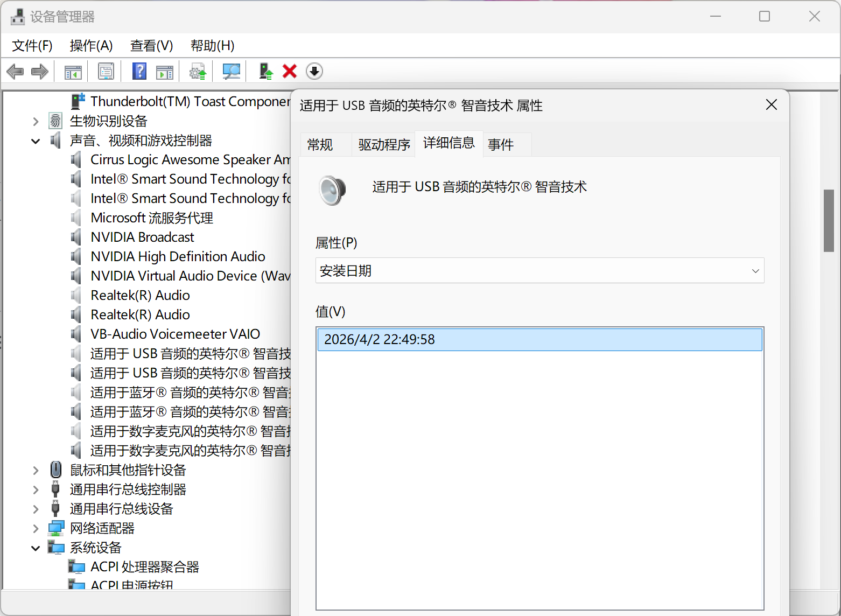Viewport: 841px width, 616px height.
Task: Select NVIDIA High Definition Audio device
Action: pos(178,256)
